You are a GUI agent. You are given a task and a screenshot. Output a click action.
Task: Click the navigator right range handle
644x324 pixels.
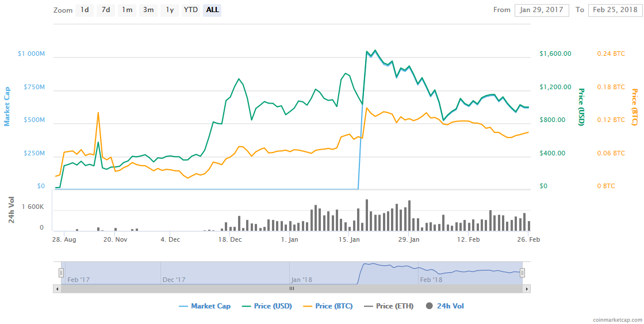pos(523,273)
